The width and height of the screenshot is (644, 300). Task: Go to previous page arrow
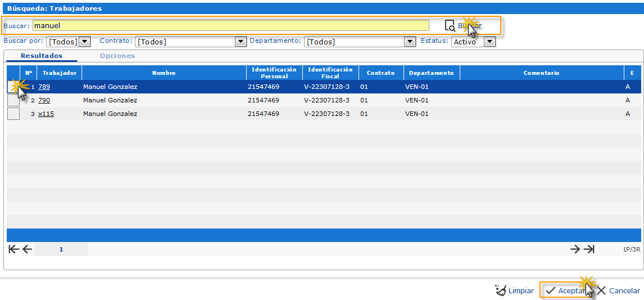click(27, 249)
